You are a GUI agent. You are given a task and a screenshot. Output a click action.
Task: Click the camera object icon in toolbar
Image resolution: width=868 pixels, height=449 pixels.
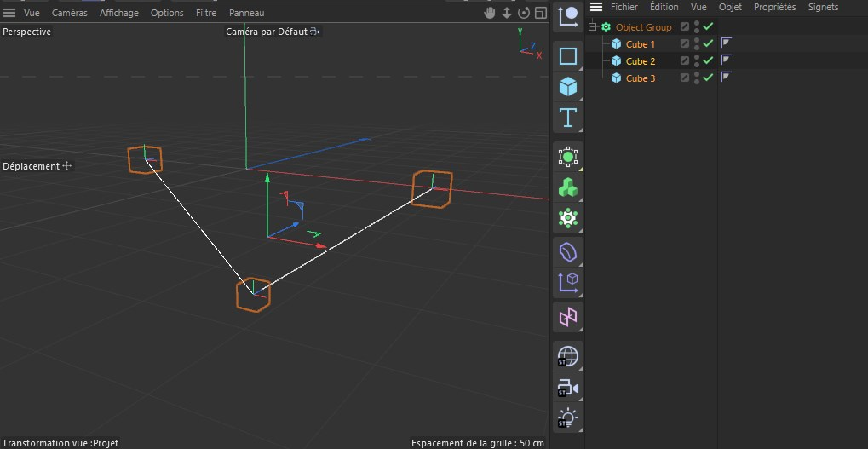pyautogui.click(x=568, y=389)
